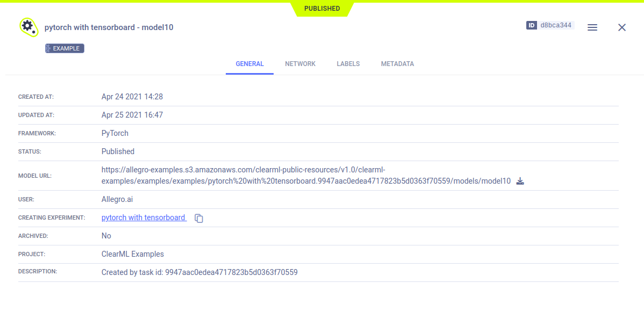The image size is (644, 326).
Task: Click the PyTorch framework value
Action: tap(115, 133)
